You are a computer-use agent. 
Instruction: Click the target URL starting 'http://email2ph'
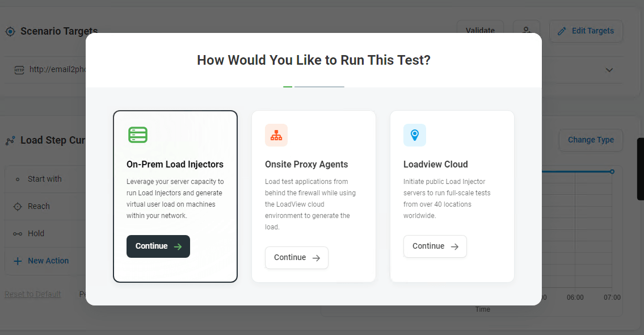pyautogui.click(x=57, y=69)
